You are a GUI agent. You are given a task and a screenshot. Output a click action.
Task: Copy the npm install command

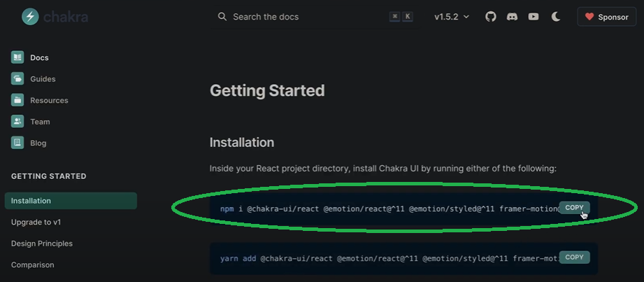pos(574,208)
